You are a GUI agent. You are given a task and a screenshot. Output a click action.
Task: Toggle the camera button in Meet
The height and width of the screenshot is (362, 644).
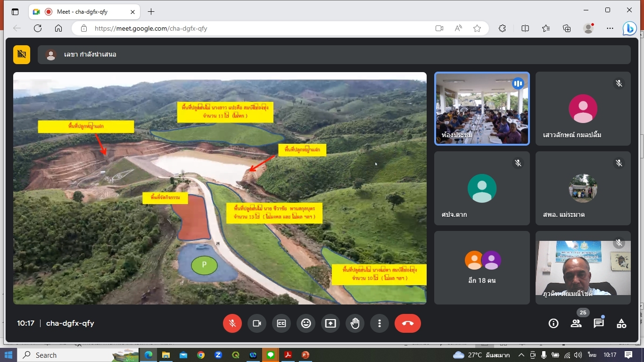click(257, 323)
